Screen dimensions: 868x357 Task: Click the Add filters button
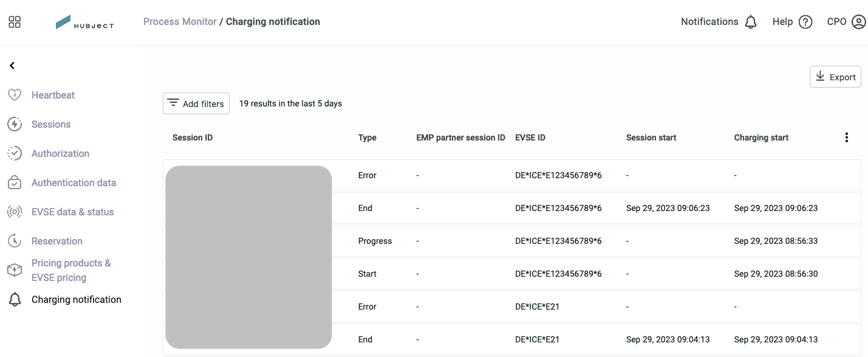196,103
